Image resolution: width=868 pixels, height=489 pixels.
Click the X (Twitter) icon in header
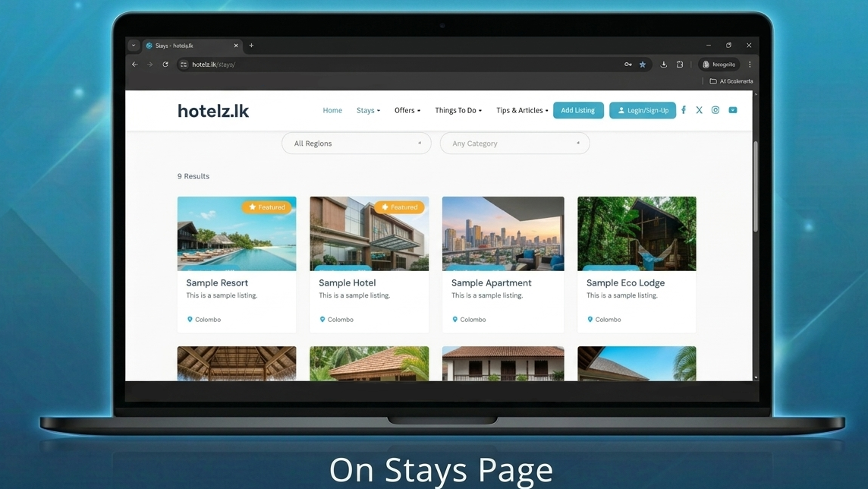[699, 110]
